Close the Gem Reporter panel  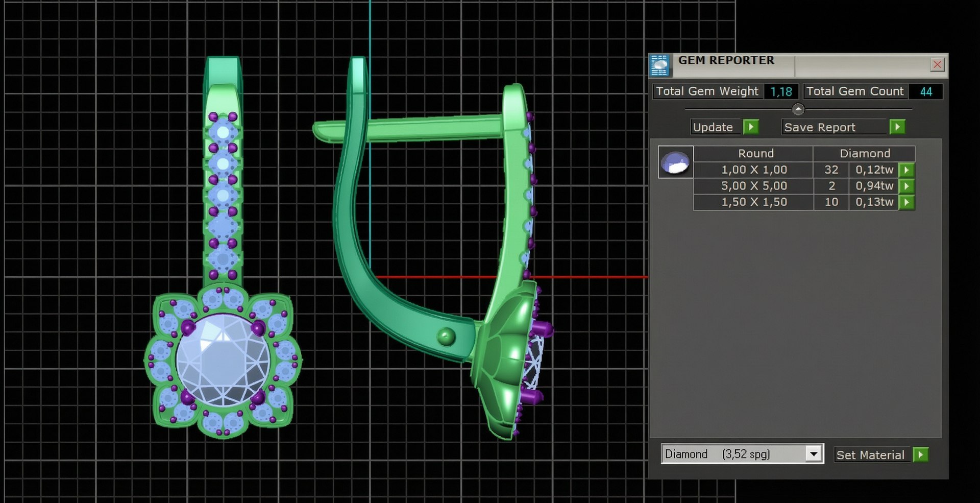[937, 64]
